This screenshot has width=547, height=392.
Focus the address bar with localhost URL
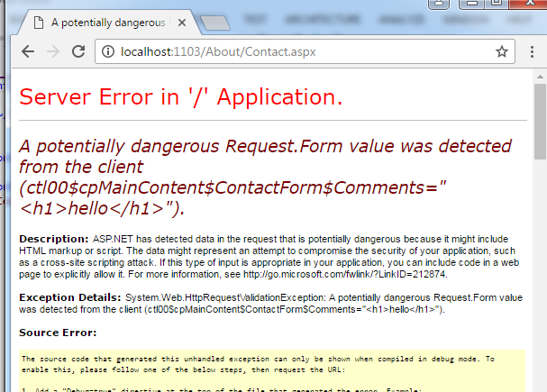click(x=297, y=51)
